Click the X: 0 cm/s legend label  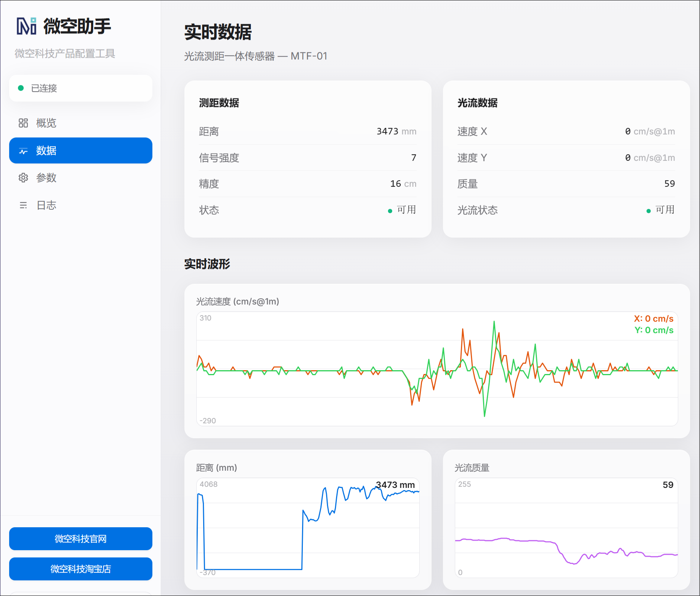pos(653,319)
